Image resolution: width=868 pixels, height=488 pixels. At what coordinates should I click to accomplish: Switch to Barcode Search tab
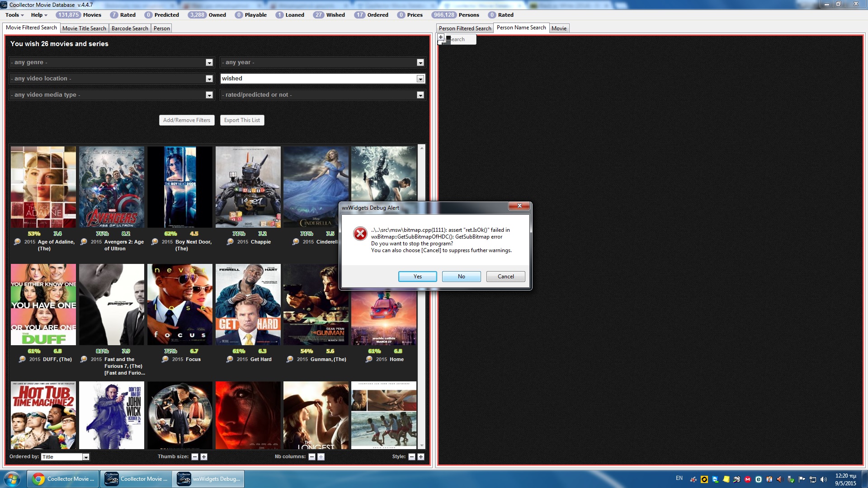point(130,28)
